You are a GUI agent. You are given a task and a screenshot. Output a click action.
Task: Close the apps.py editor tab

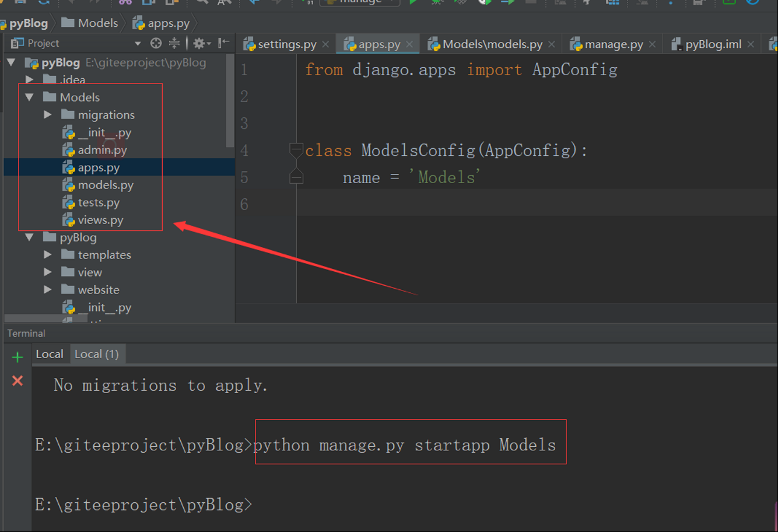(x=409, y=44)
